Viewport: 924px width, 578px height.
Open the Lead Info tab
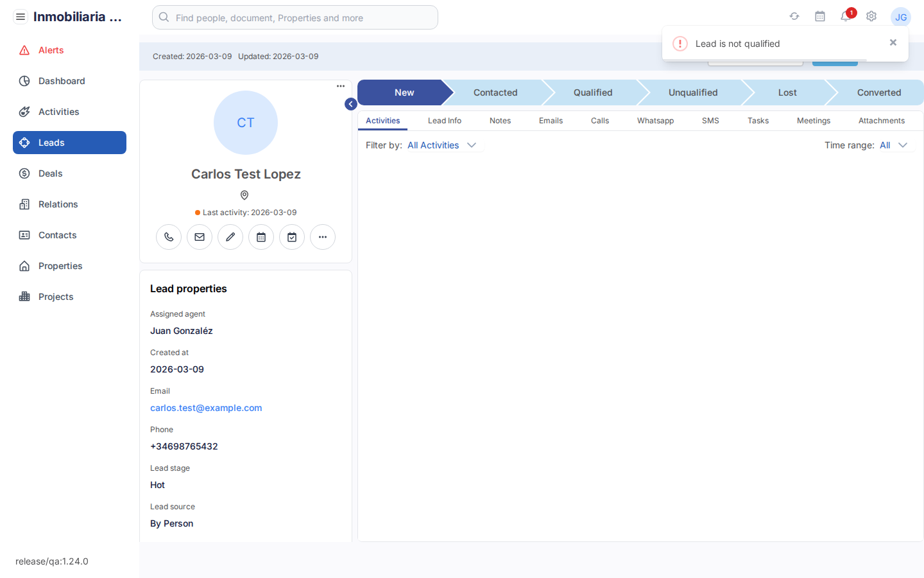[444, 120]
